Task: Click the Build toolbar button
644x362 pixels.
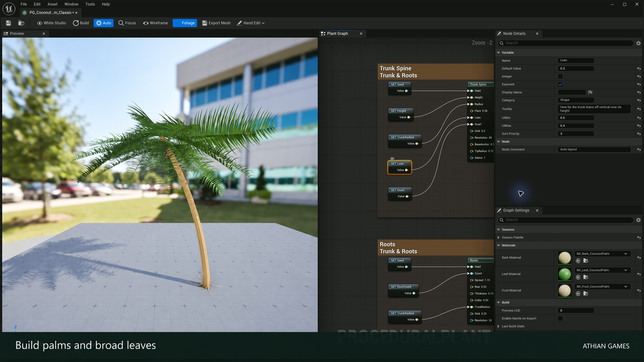Action: (x=81, y=23)
